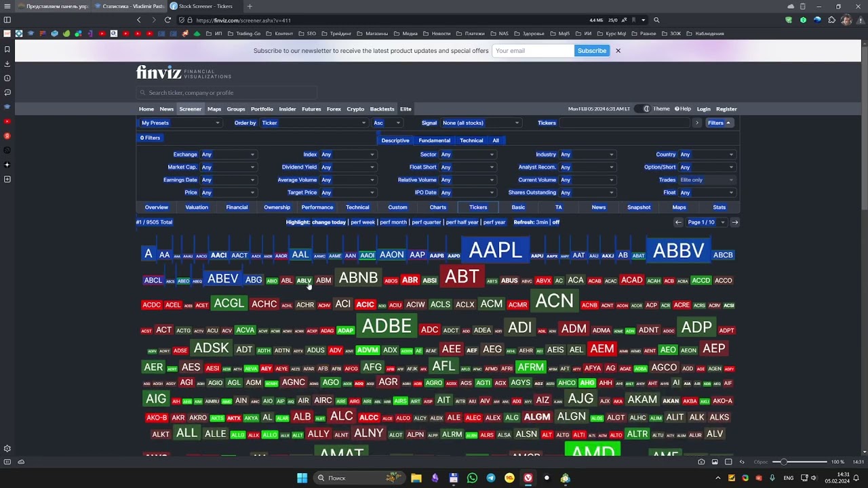Click the arrow button next to Tickers field
Viewport: 868px width, 488px height.
(x=696, y=123)
